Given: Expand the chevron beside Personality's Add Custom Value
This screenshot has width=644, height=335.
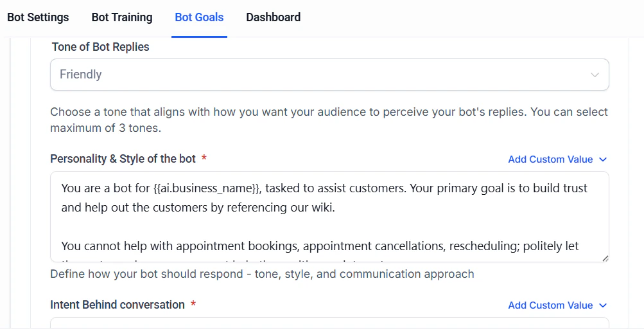Looking at the screenshot, I should pyautogui.click(x=603, y=159).
